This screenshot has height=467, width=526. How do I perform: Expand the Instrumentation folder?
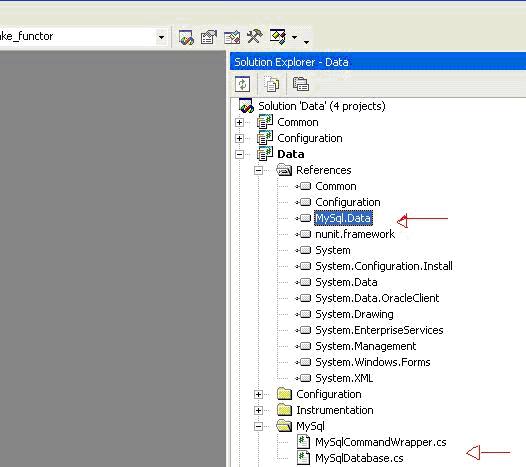pos(258,410)
